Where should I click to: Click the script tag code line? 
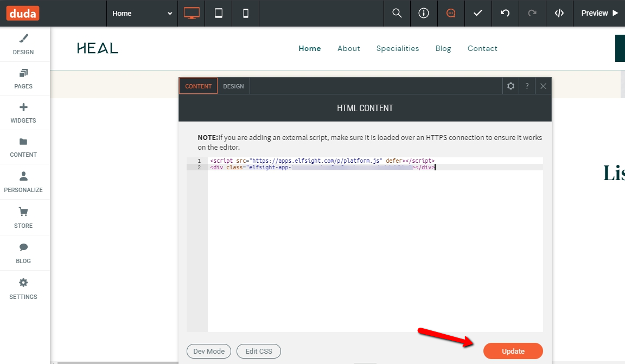coord(322,161)
